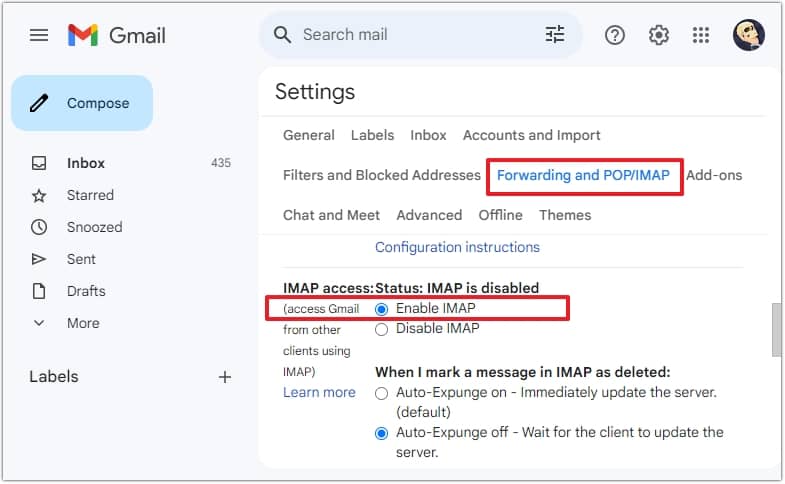Click the Sent label in sidebar
Image resolution: width=785 pixels, height=484 pixels.
click(x=81, y=259)
